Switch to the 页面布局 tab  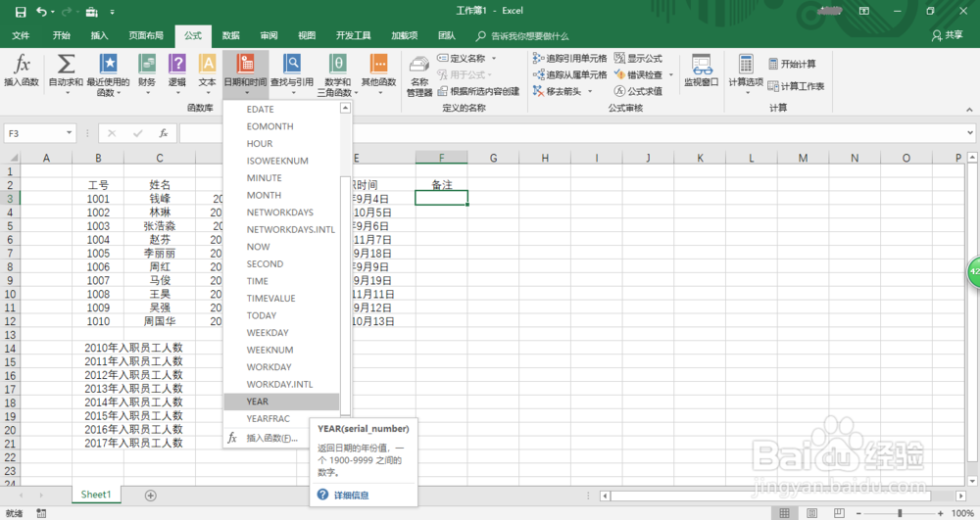pyautogui.click(x=146, y=35)
